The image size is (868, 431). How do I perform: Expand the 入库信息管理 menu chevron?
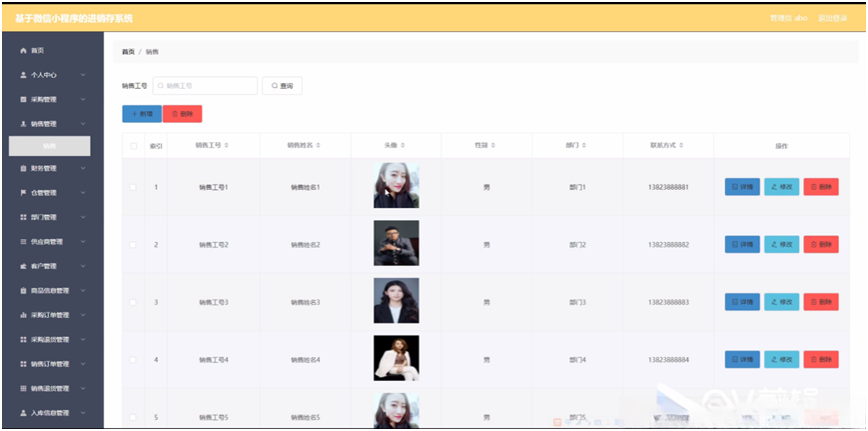83,413
